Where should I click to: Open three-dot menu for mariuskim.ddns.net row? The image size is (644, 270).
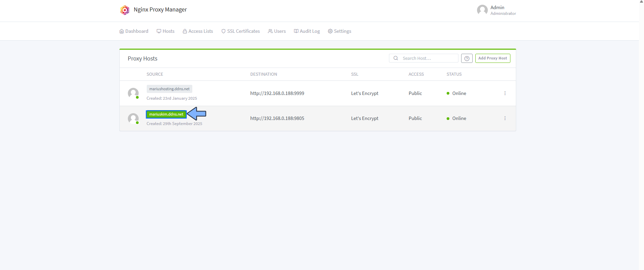click(505, 118)
